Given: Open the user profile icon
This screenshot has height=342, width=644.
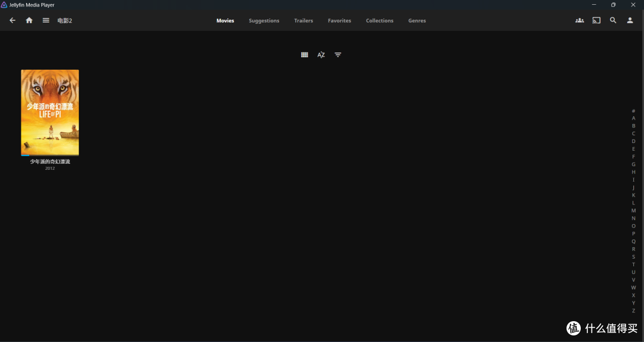Looking at the screenshot, I should pos(630,20).
